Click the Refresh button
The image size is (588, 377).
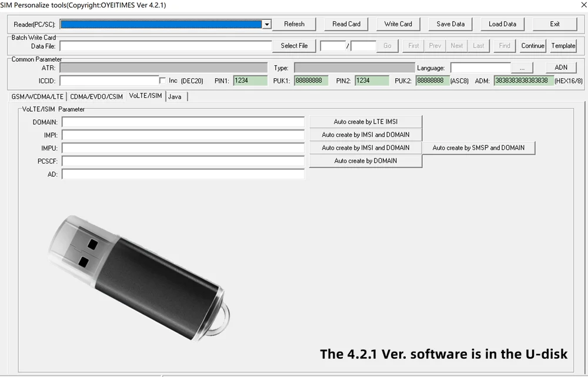point(294,24)
